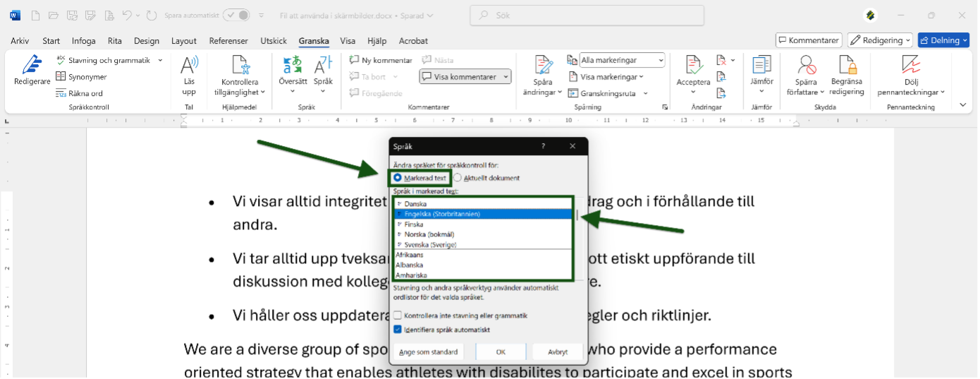Toggle the Spara automatiskt switch
This screenshot has height=379, width=980.
click(x=236, y=15)
